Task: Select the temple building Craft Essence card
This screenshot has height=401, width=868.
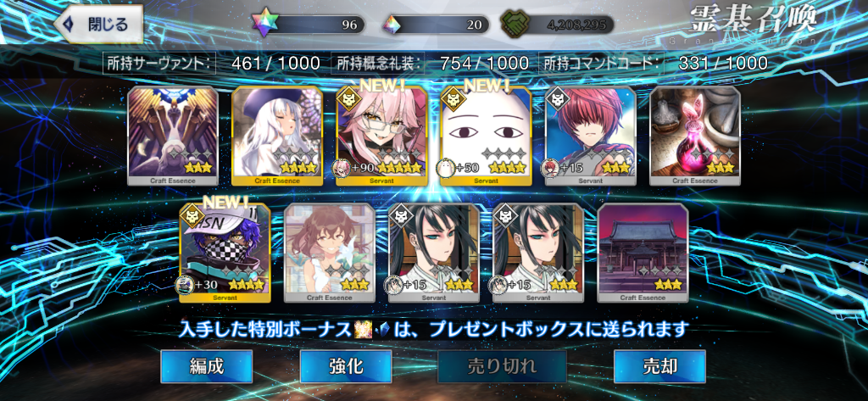Action: pyautogui.click(x=643, y=253)
